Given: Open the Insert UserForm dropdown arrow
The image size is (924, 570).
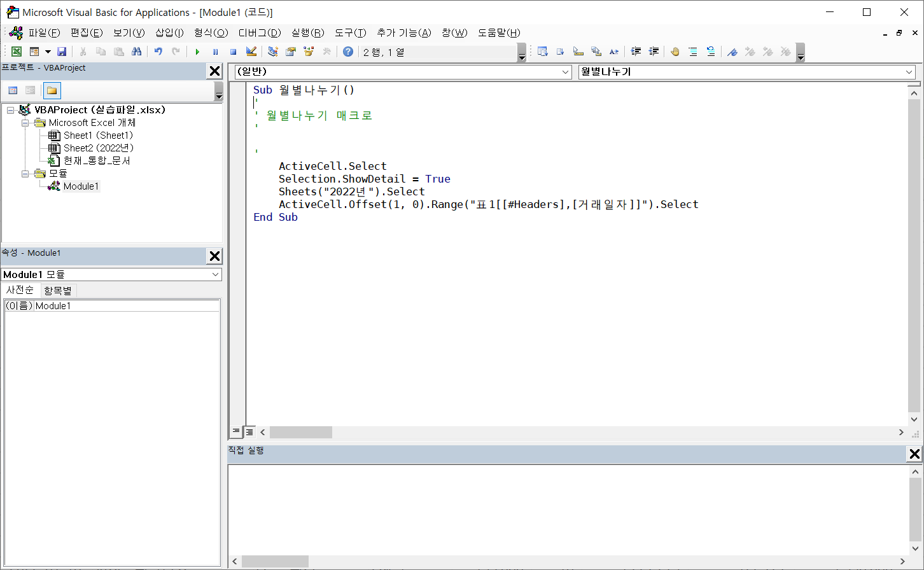Looking at the screenshot, I should point(47,52).
